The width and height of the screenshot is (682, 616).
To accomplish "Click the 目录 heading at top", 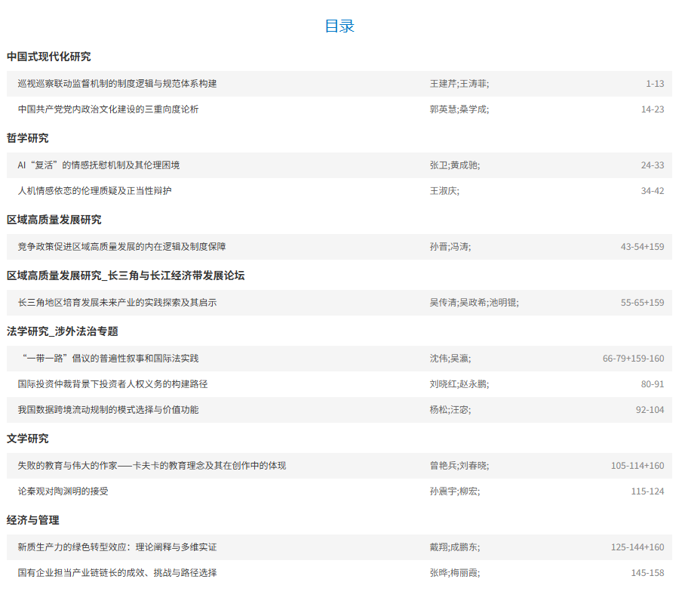I will (x=339, y=26).
